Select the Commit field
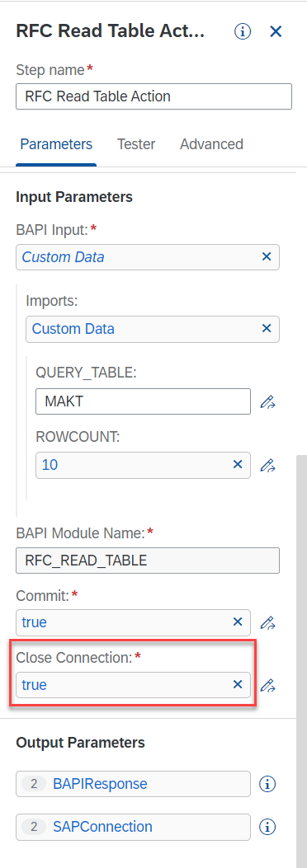The height and width of the screenshot is (868, 307). tap(133, 622)
